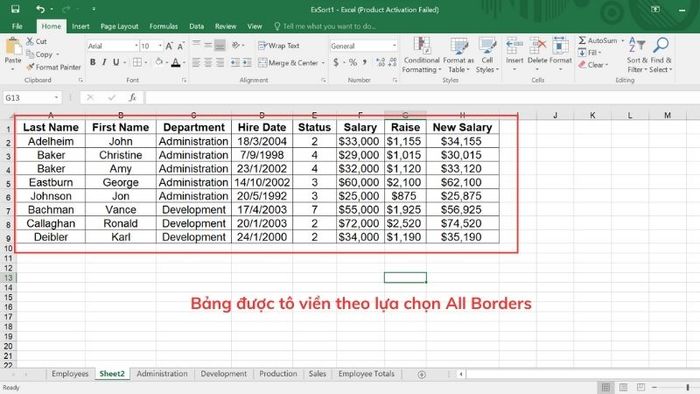Open the font size dropdown showing 10
700x394 pixels.
[160, 46]
